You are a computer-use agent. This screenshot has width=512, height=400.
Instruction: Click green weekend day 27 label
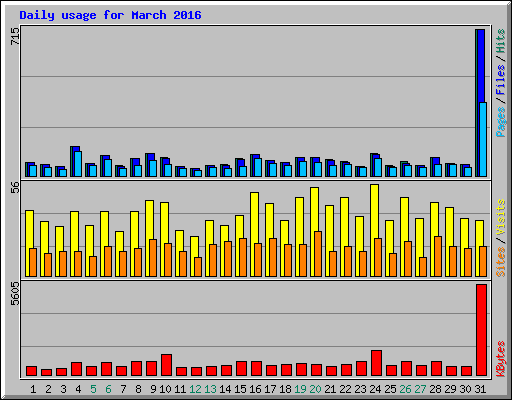[x=420, y=389]
